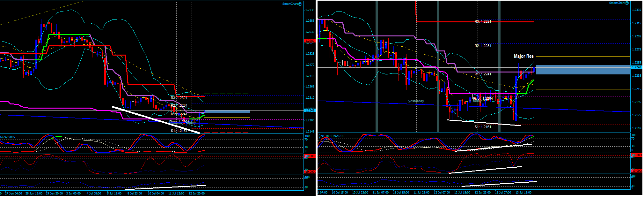Click price level 1.2735 on left chart axis
The height and width of the screenshot is (198, 644).
(310, 10)
